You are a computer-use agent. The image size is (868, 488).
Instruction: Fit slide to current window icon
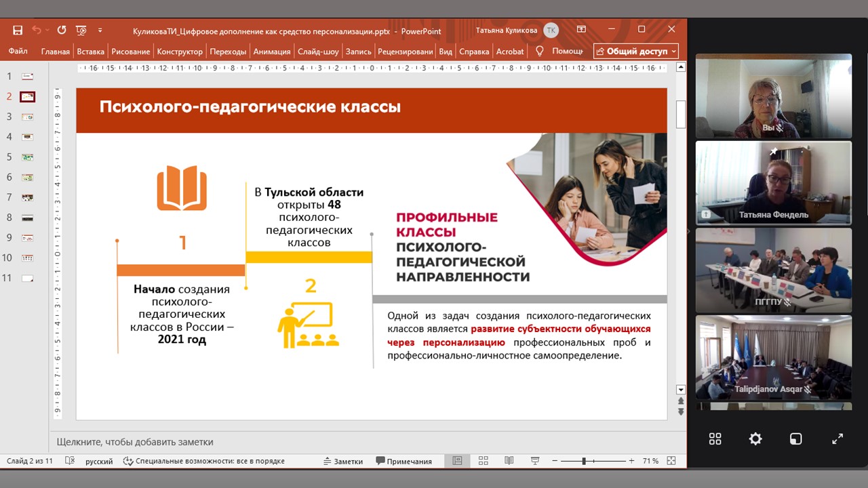(x=671, y=461)
